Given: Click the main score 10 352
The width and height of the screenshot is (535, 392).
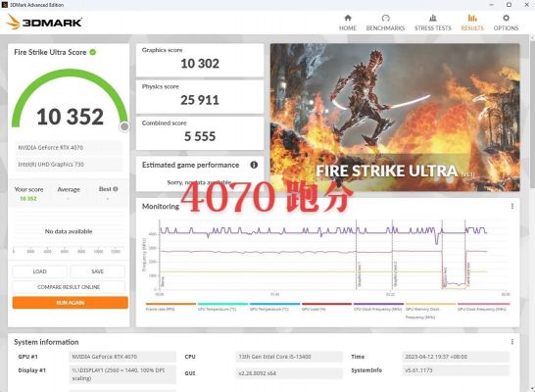Looking at the screenshot, I should (70, 117).
